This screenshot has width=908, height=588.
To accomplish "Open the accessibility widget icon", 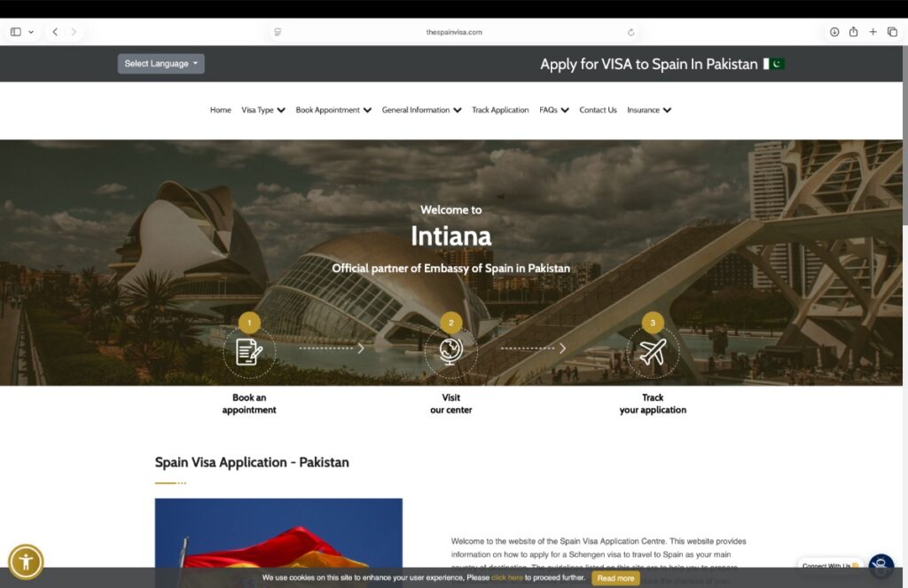I will click(26, 561).
